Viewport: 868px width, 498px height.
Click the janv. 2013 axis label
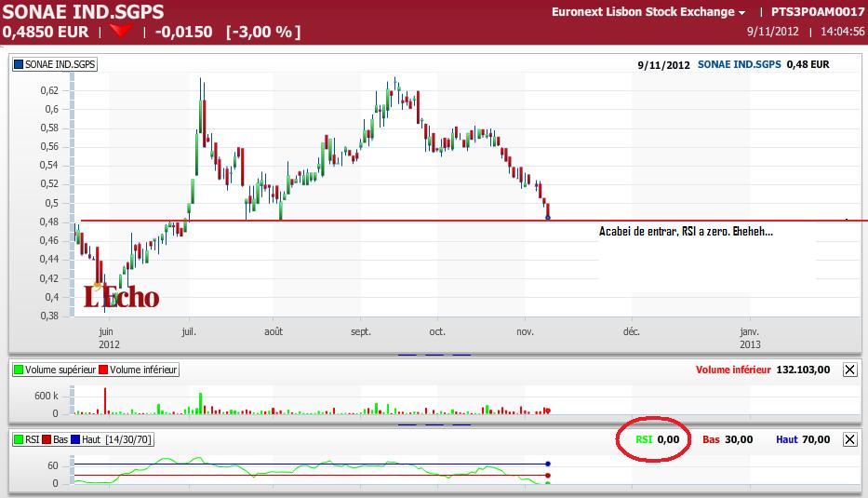(x=750, y=337)
